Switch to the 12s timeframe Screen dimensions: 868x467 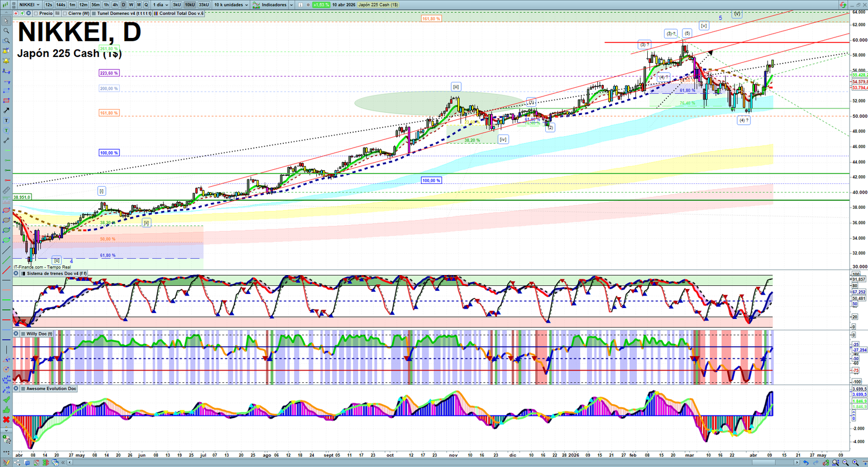point(49,5)
